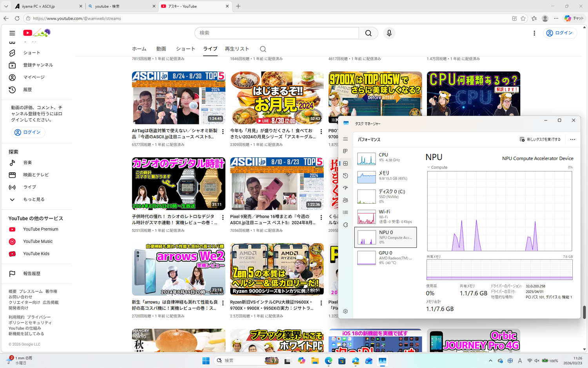The image size is (588, 368).
Task: Open App history in Task Manager sidebar
Action: point(345,176)
